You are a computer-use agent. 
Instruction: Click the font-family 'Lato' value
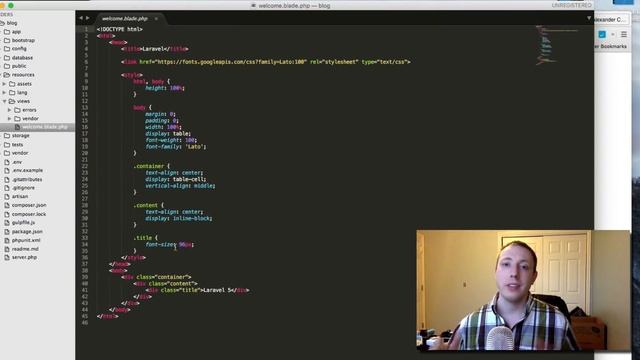pyautogui.click(x=195, y=147)
